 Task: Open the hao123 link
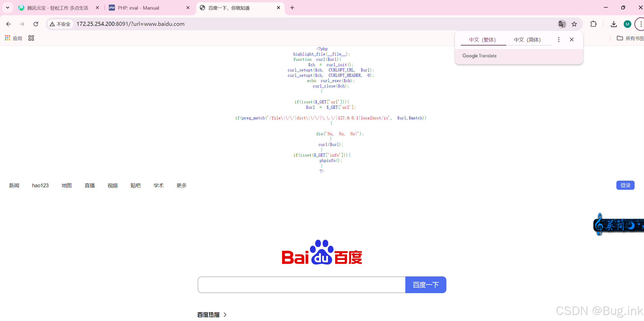click(x=40, y=185)
